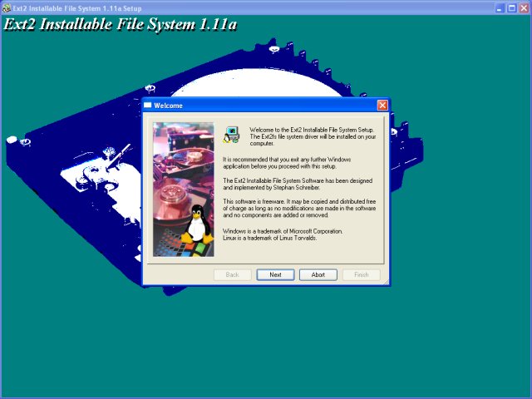Click text 'Linux is a trademark of Linus Torvalds'
This screenshot has width=532, height=399.
[269, 238]
